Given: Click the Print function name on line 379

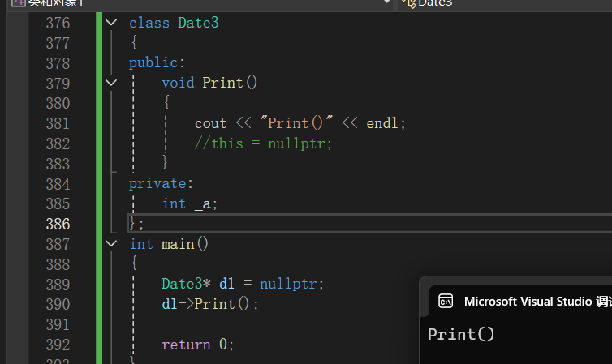Looking at the screenshot, I should (222, 83).
